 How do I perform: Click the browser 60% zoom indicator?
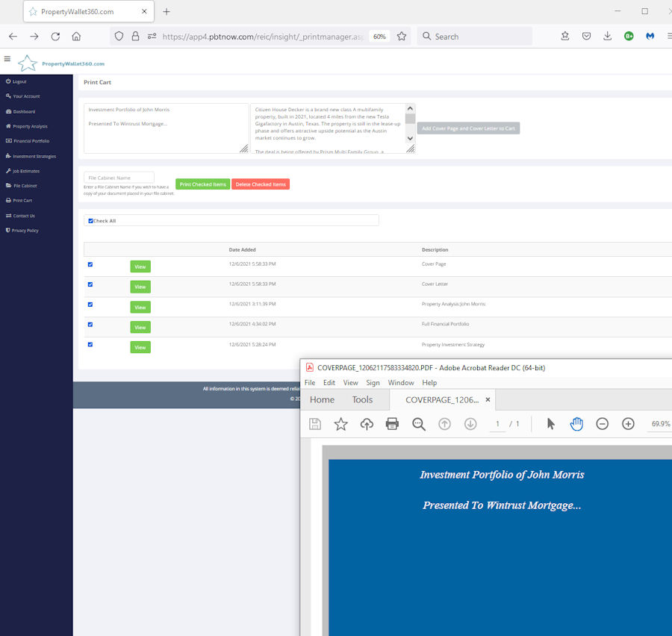tap(379, 37)
